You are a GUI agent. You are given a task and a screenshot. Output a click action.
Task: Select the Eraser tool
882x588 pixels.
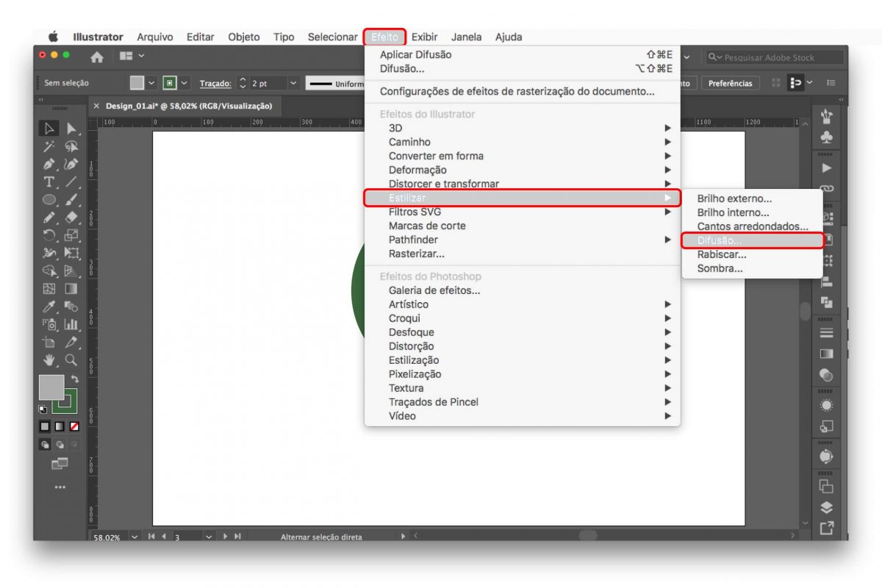71,218
